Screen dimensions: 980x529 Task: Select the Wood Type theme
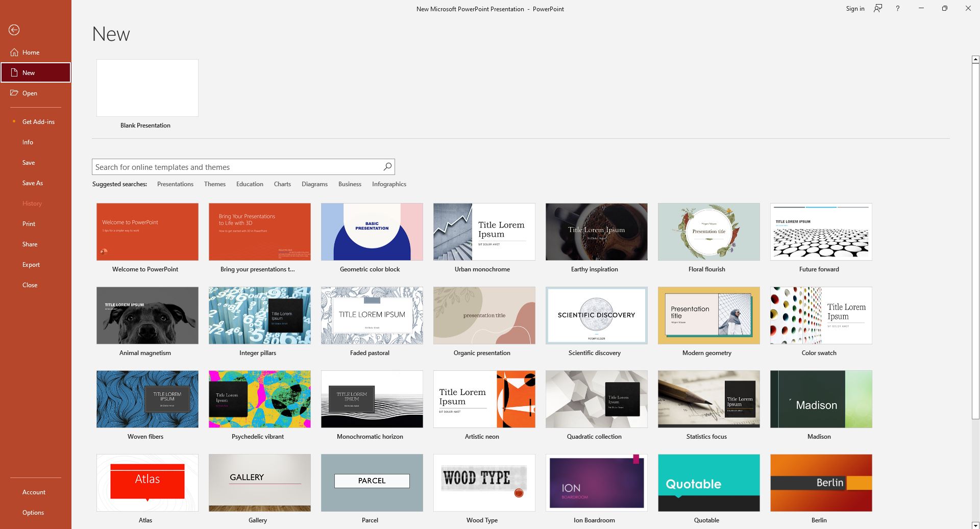pos(484,483)
